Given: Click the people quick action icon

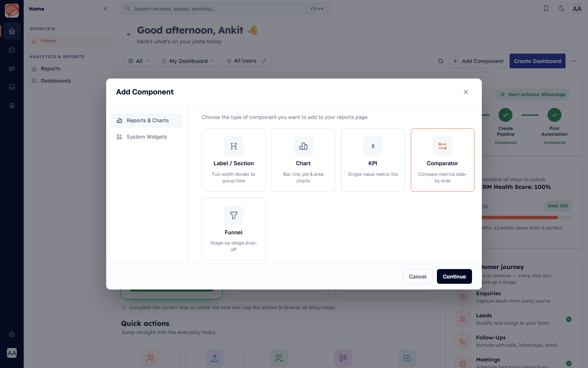Looking at the screenshot, I should coord(151,358).
